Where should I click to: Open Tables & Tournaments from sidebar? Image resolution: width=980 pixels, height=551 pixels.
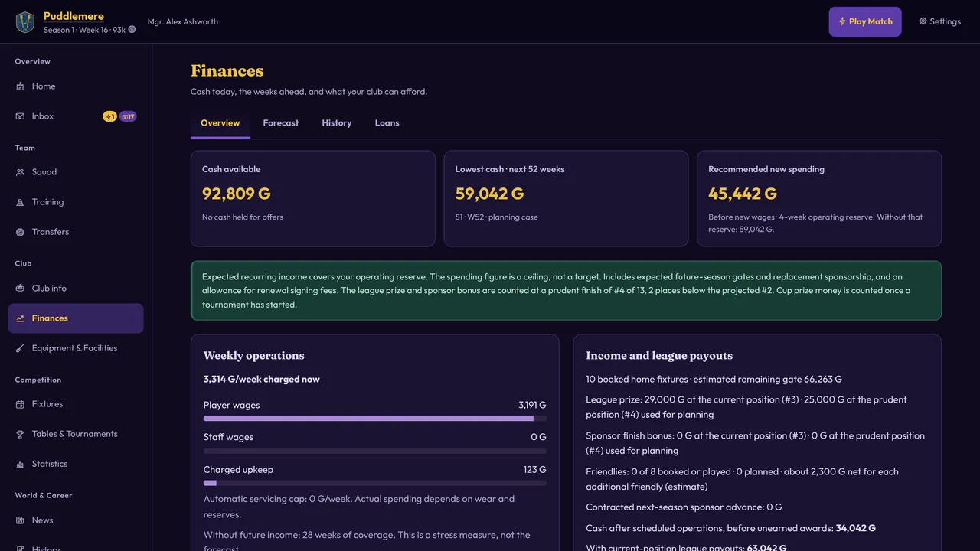pyautogui.click(x=76, y=434)
